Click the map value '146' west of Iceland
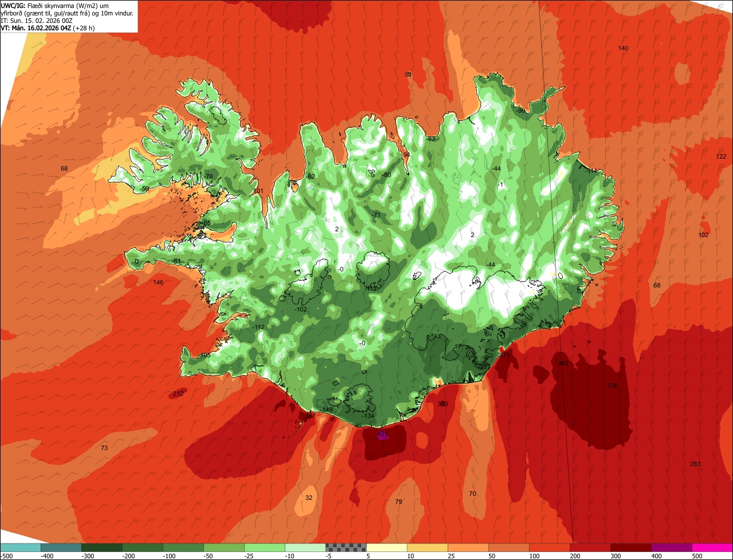Viewport: 733px width, 560px height. point(158,282)
